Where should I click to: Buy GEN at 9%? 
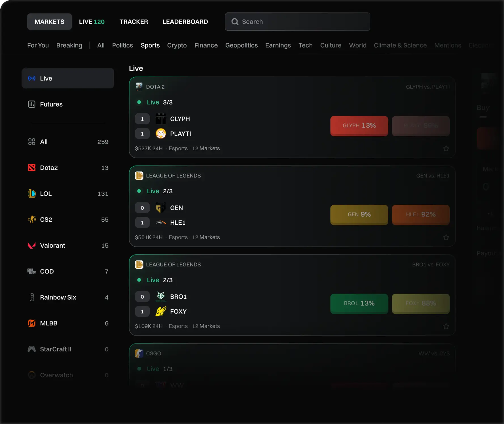[359, 215]
